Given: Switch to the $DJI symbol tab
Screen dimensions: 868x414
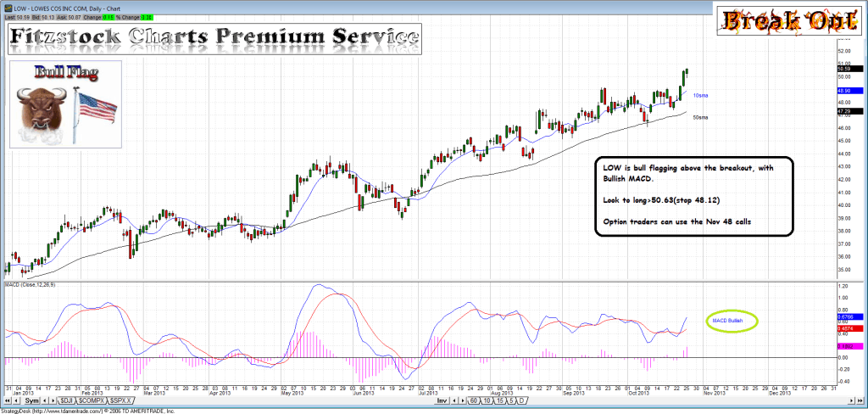Looking at the screenshot, I should pyautogui.click(x=66, y=400).
